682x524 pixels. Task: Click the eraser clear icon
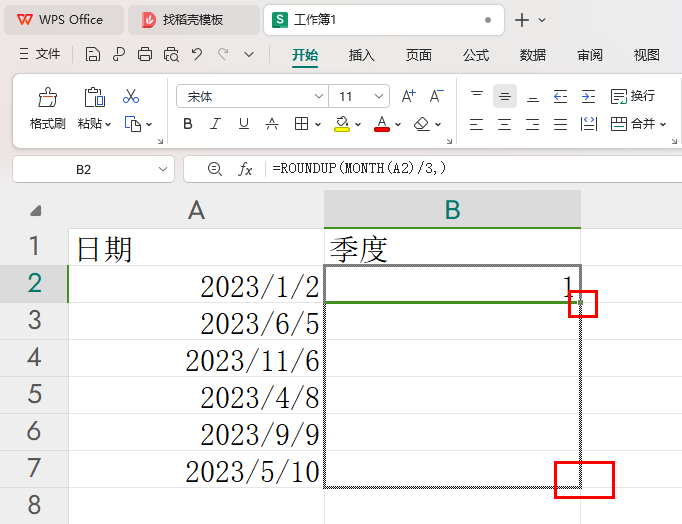point(421,124)
